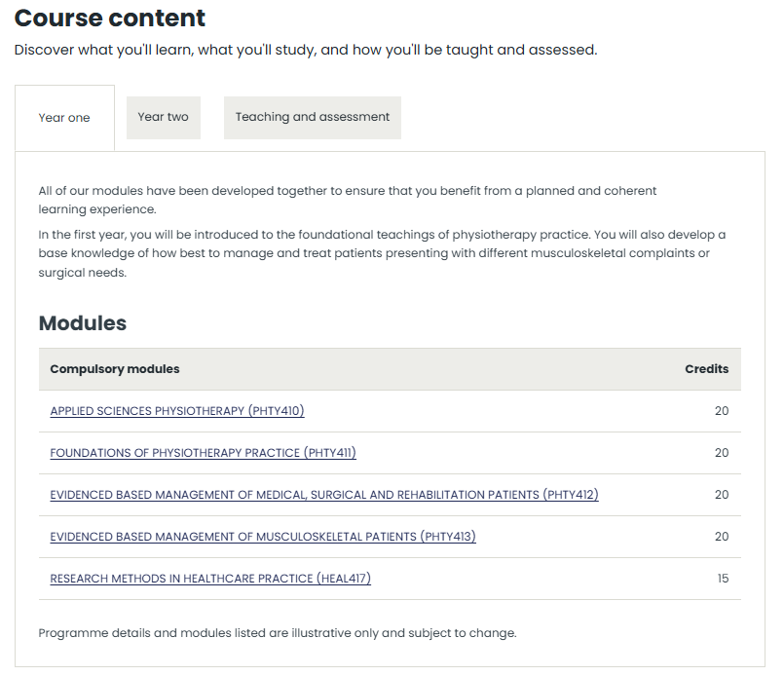Click the Credits column header

pyautogui.click(x=706, y=369)
